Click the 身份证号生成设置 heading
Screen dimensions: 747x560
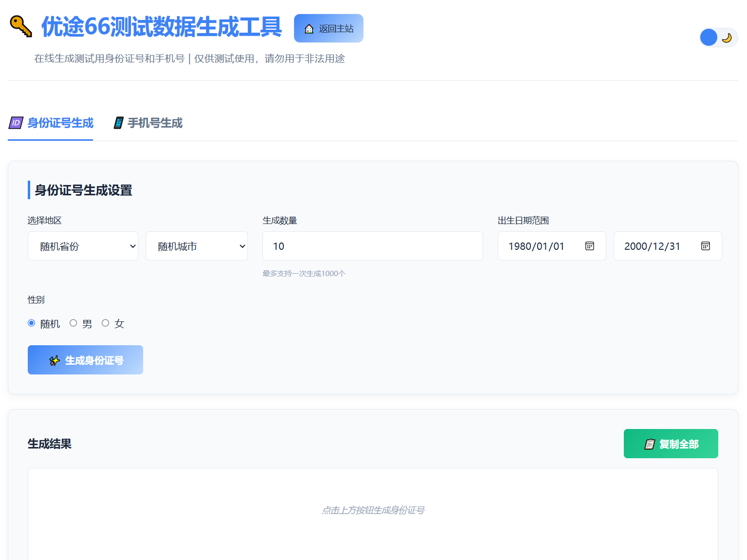click(x=83, y=190)
